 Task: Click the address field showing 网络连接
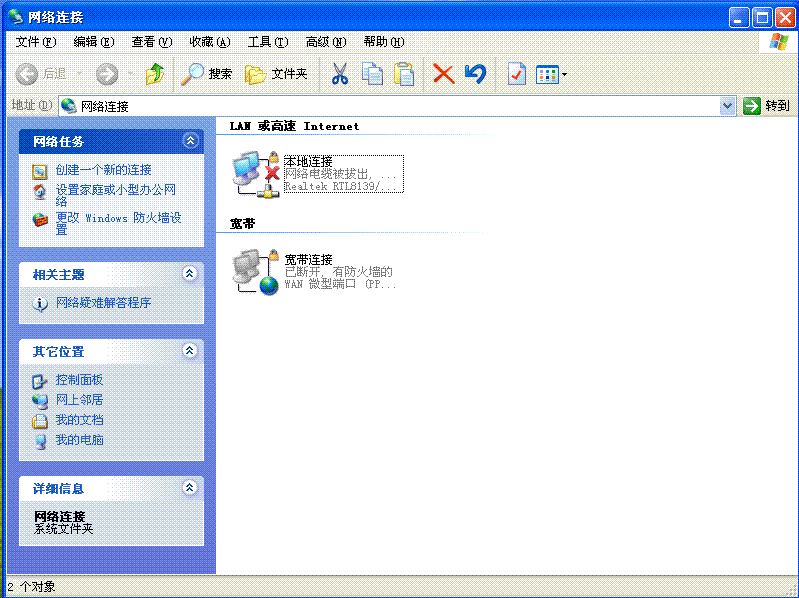pos(389,106)
